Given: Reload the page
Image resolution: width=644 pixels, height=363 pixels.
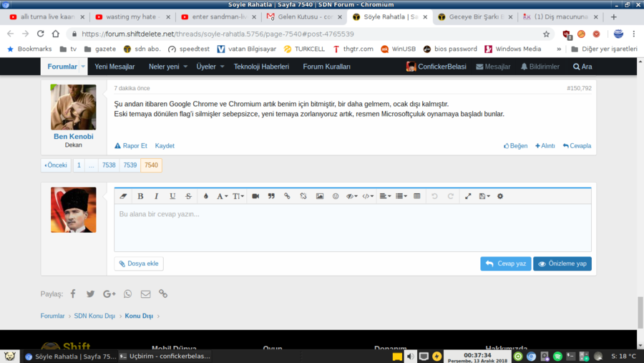Looking at the screenshot, I should click(40, 34).
